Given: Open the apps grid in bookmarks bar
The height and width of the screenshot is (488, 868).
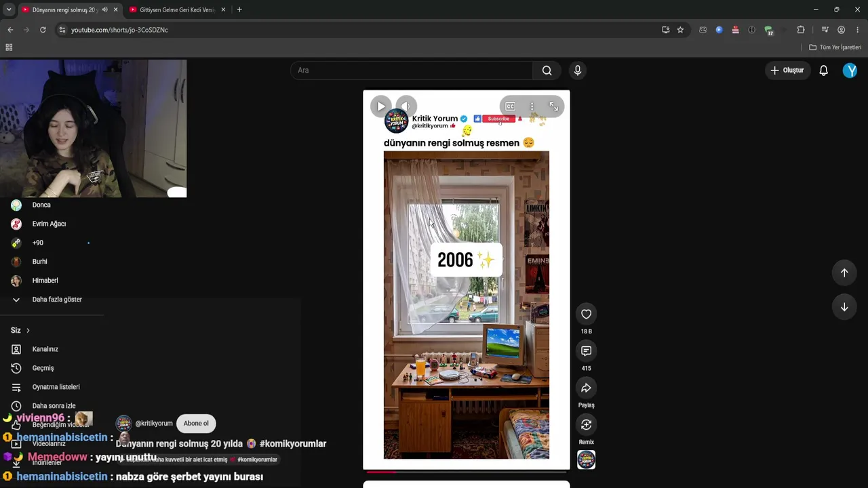Looking at the screenshot, I should (x=9, y=47).
